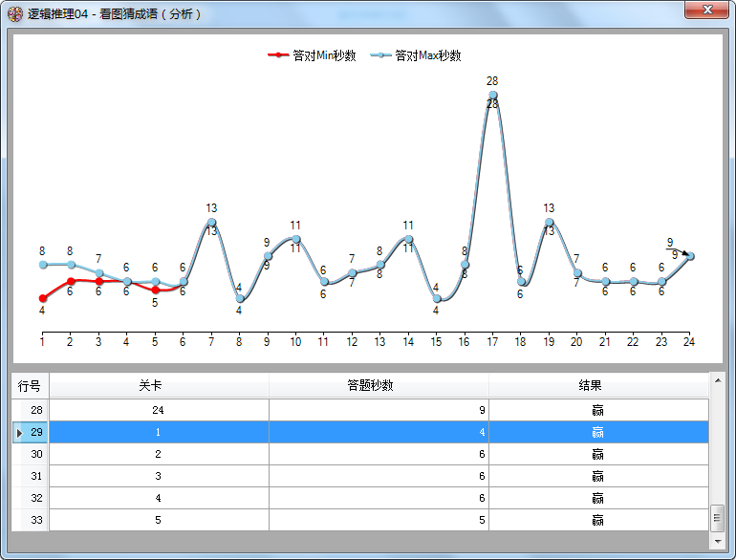Click the data point valued 13 at level 7

coord(211,222)
